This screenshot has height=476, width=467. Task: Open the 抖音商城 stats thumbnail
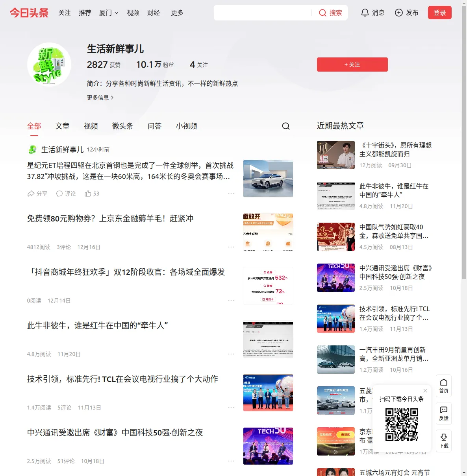(268, 286)
